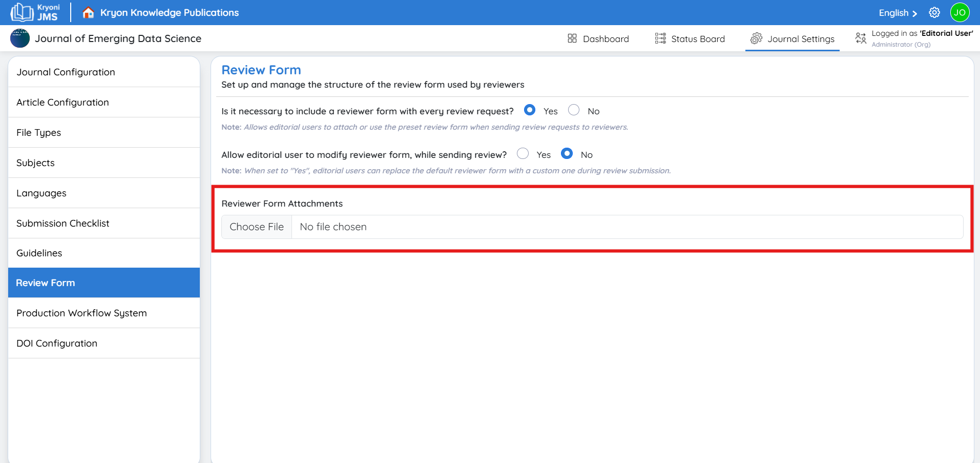Open the Journal Settings tab
Screen dimensions: 980x463
click(x=793, y=39)
